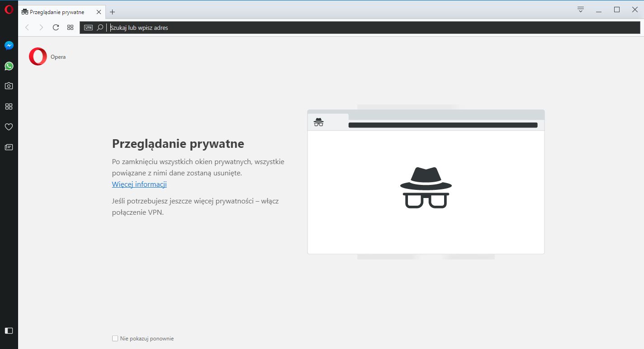644x349 pixels.
Task: Open the 'Więcej informacji' link
Action: (139, 184)
